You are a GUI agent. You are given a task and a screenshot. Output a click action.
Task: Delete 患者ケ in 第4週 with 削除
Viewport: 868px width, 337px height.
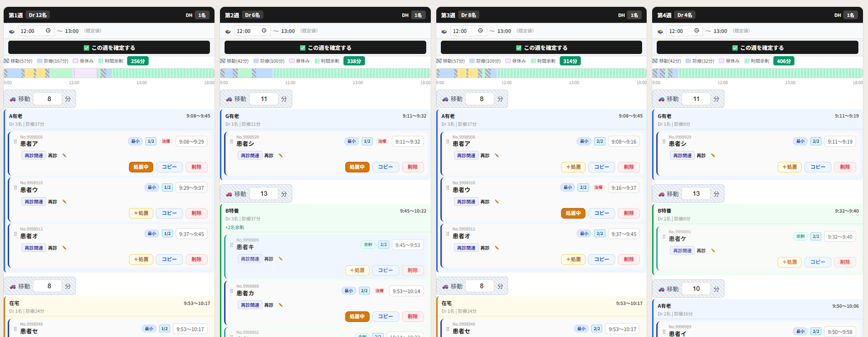845,262
